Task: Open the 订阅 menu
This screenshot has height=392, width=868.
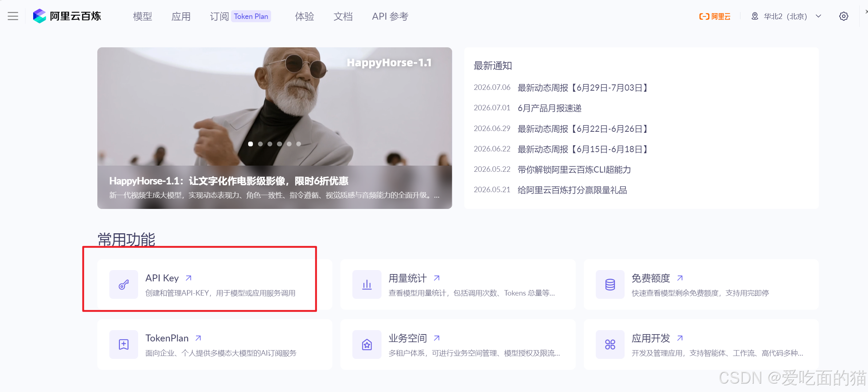Action: coord(219,16)
